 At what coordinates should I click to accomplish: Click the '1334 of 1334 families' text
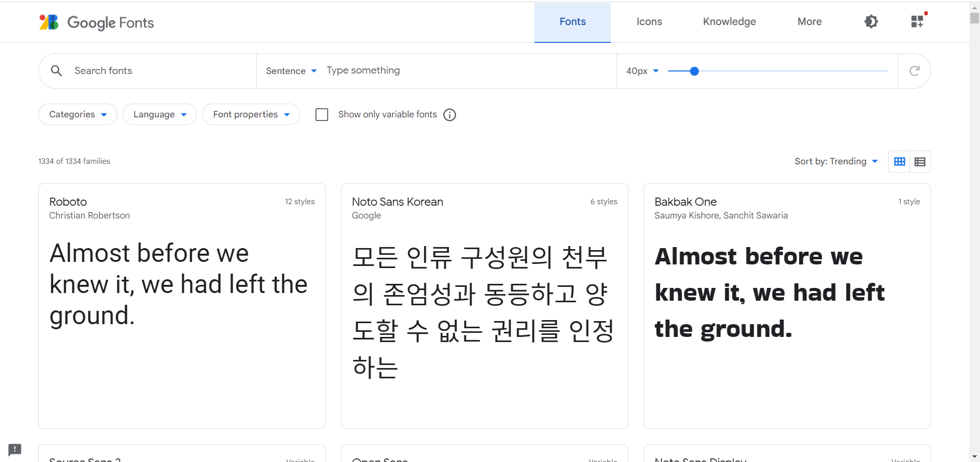point(74,161)
